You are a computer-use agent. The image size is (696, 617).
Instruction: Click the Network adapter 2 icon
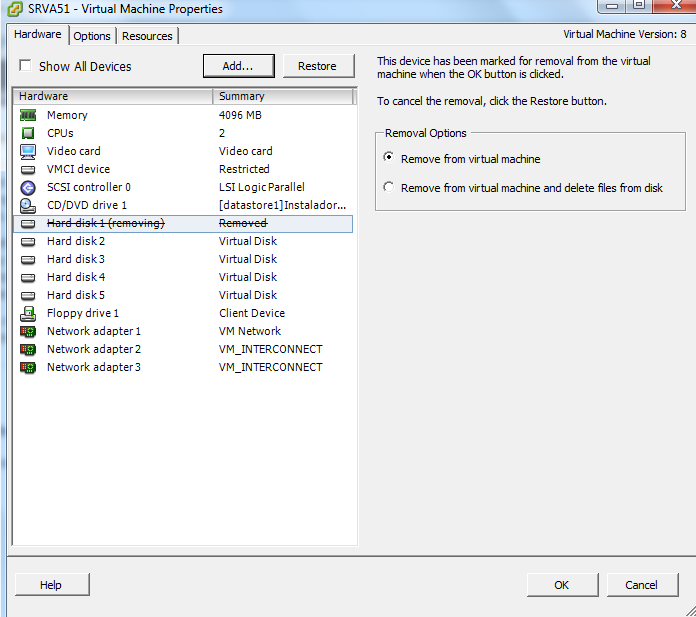[x=28, y=350]
